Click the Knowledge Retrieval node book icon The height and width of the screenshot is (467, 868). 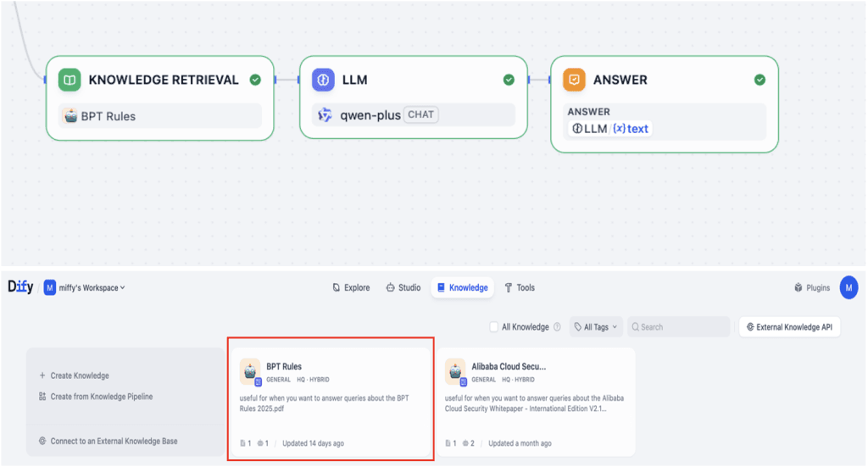[70, 80]
